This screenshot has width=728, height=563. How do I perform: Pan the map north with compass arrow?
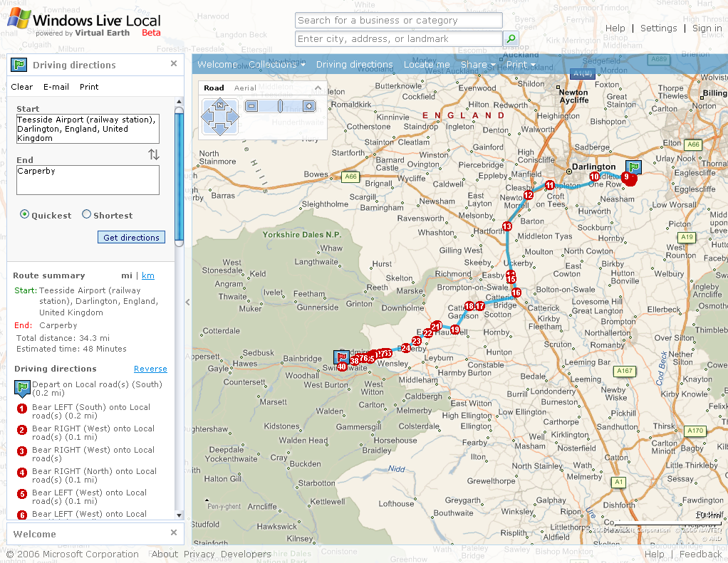pos(220,105)
